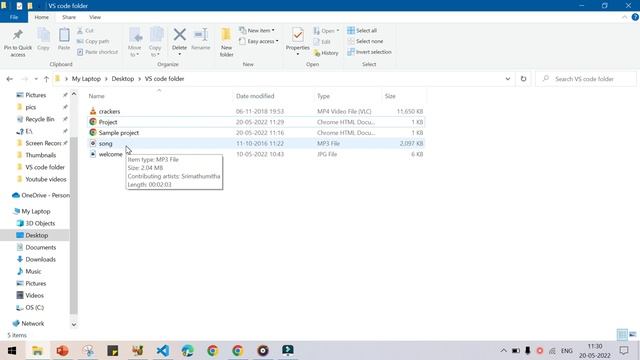This screenshot has width=640, height=360.
Task: Pin folder to Quick access
Action: (18, 43)
